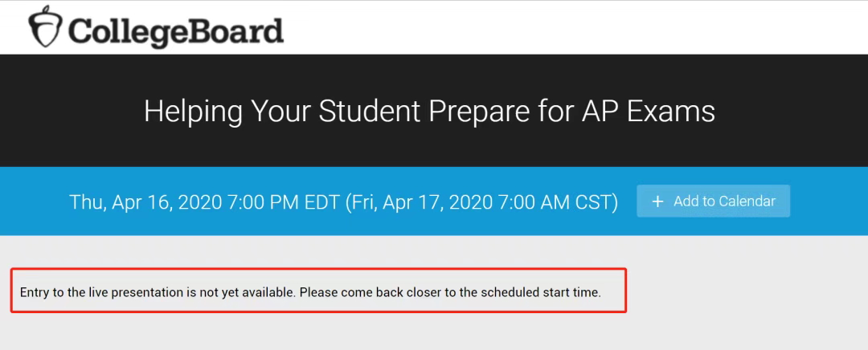The width and height of the screenshot is (868, 350).
Task: Click the word "College" in the logo
Action: tap(124, 31)
